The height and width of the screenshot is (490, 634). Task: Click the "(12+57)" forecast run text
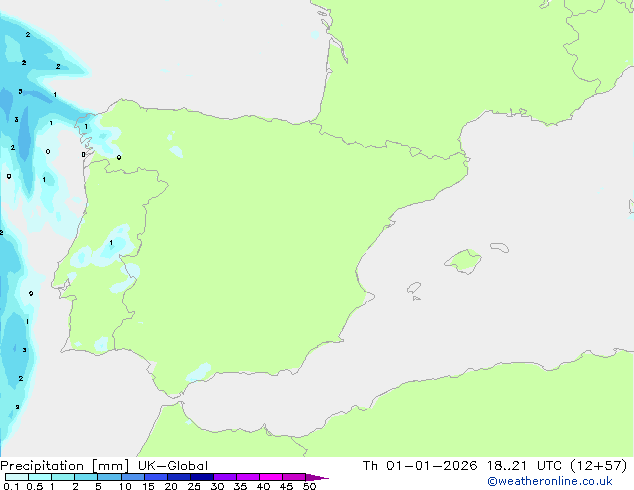point(598,466)
